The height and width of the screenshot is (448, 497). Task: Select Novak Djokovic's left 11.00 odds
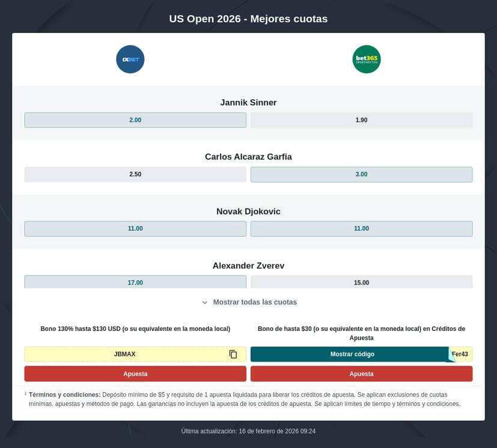point(135,228)
